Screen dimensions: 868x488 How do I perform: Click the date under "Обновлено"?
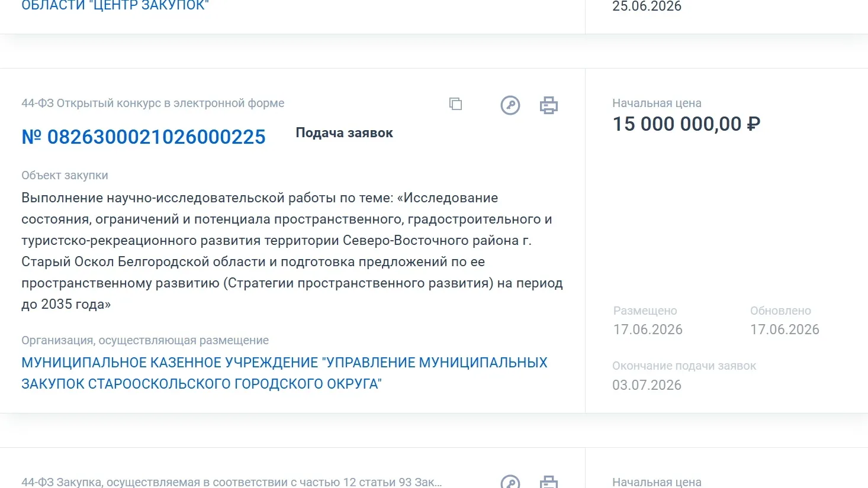tap(785, 329)
